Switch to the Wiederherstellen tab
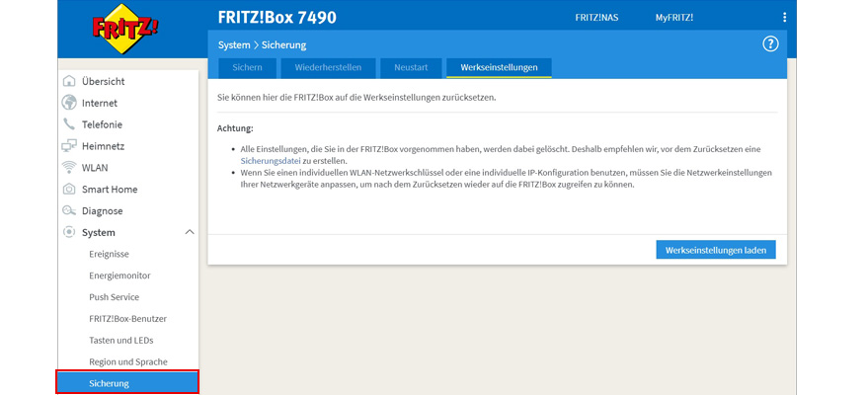 click(x=328, y=68)
